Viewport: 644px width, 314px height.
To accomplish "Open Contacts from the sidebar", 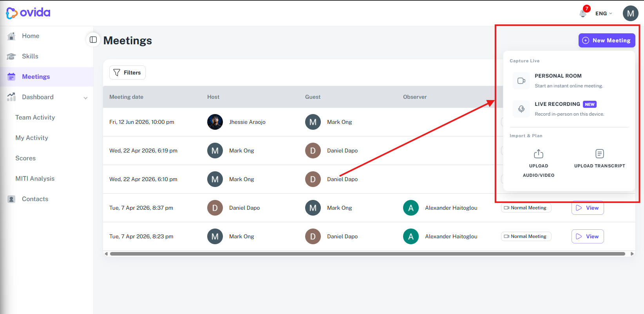I will point(35,199).
